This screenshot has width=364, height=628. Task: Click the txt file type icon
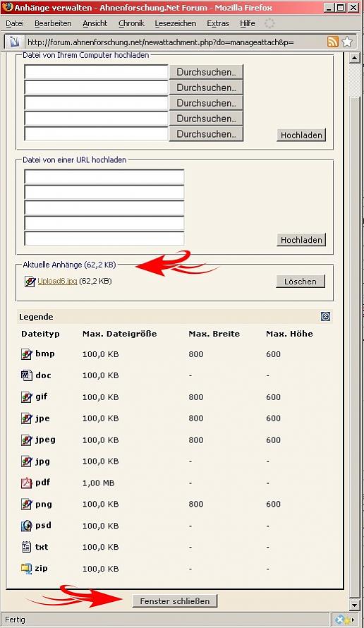pyautogui.click(x=26, y=547)
